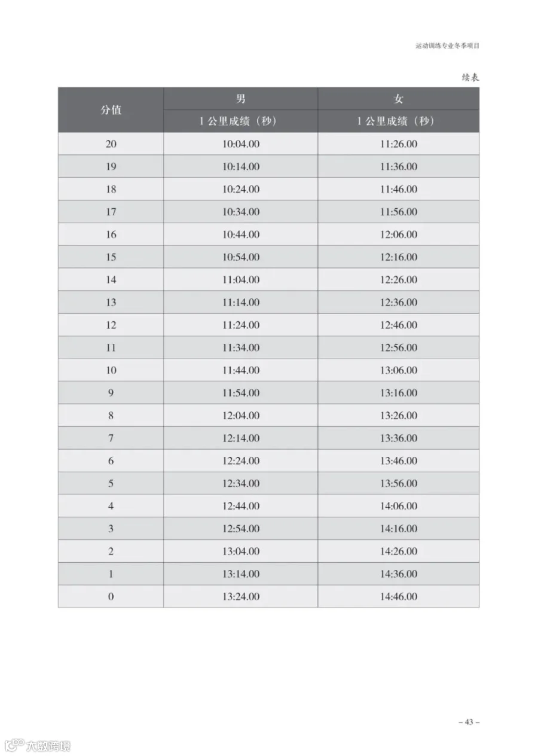Click the page number 43

(469, 722)
